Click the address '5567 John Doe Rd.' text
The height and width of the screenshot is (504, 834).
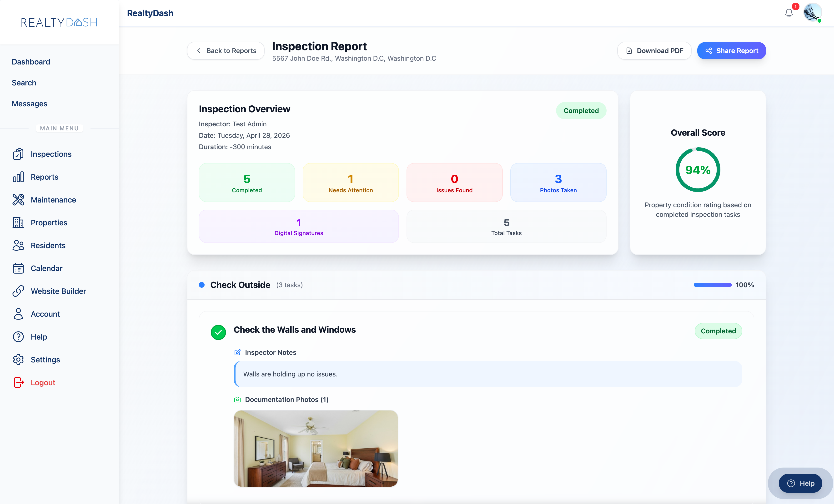point(302,59)
